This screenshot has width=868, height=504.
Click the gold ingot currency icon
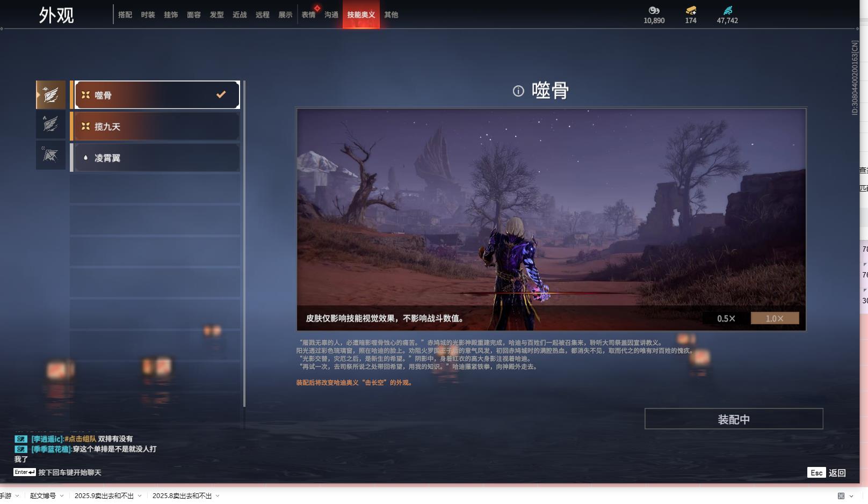coord(691,10)
